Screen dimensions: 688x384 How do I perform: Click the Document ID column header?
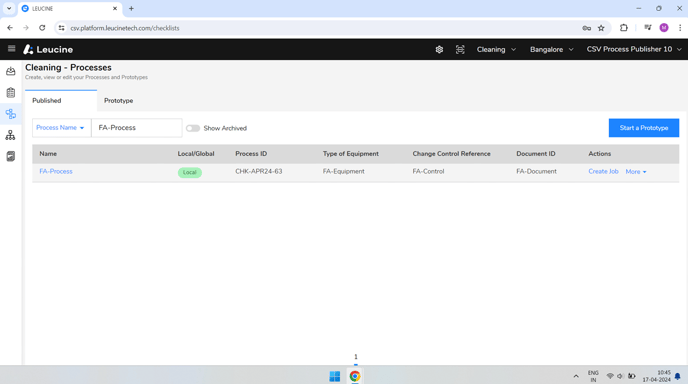(x=536, y=154)
